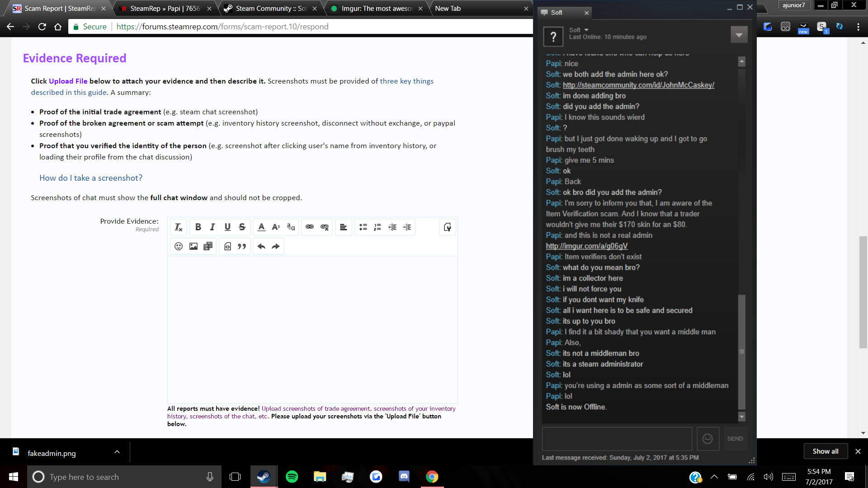Click the Steam chat message input field

(617, 439)
